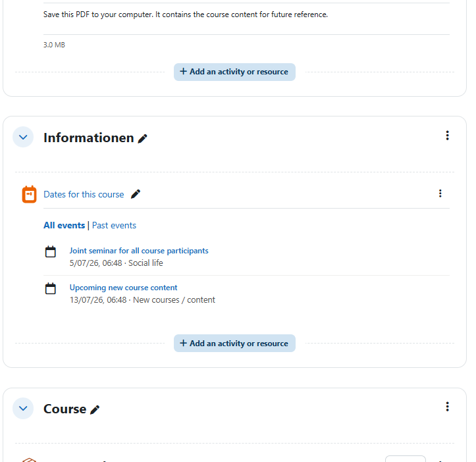Viewport: 476px width, 462px height.
Task: Open Dates for this course link
Action: click(84, 194)
